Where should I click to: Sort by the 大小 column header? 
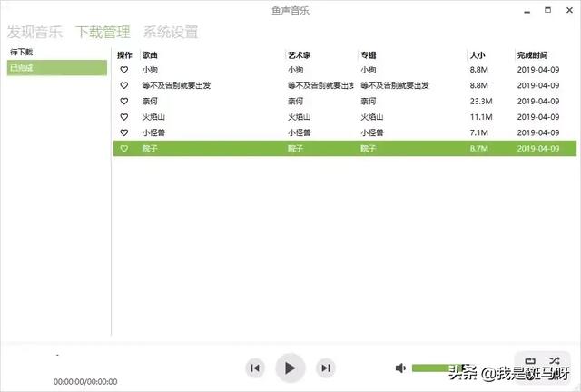[x=479, y=55]
